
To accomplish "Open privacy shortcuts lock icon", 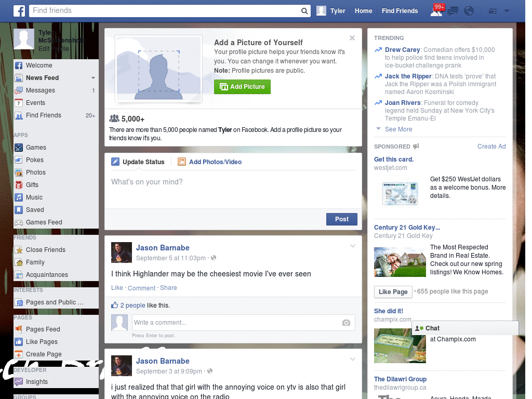I will pos(493,11).
